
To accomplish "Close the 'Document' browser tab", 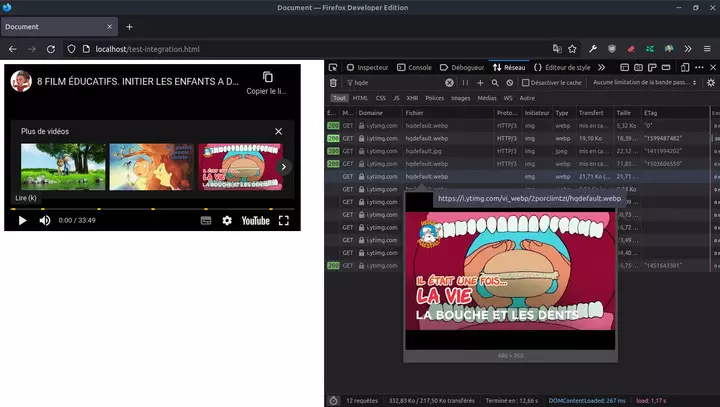I will 109,27.
